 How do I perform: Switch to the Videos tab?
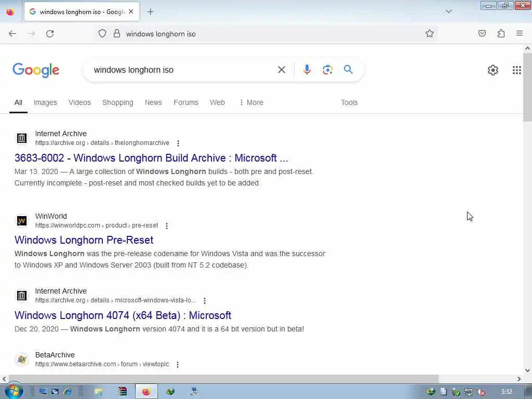[x=79, y=102]
